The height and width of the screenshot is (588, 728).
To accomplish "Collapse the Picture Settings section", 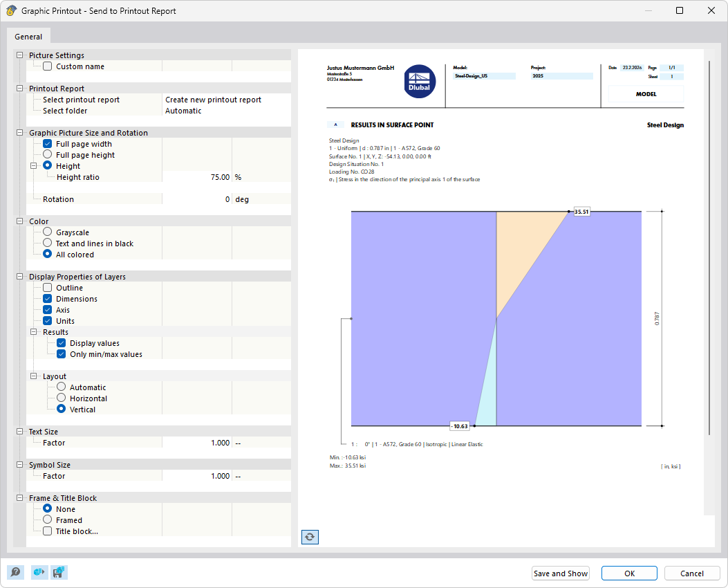I will 19,55.
